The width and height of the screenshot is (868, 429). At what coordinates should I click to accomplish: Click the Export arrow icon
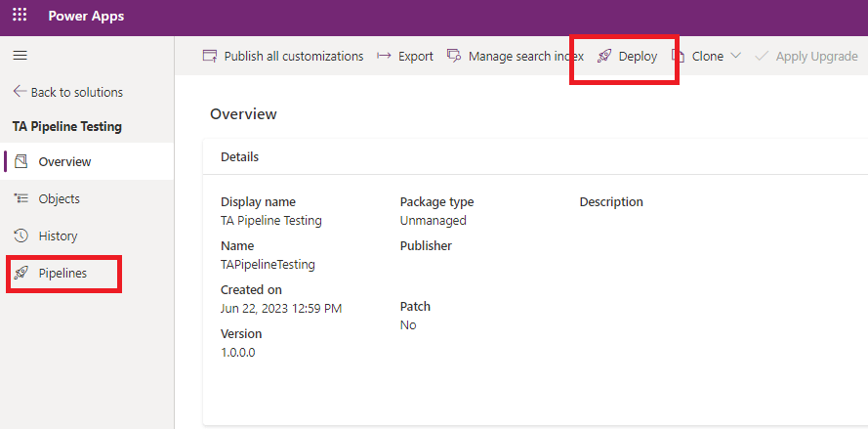pos(384,57)
